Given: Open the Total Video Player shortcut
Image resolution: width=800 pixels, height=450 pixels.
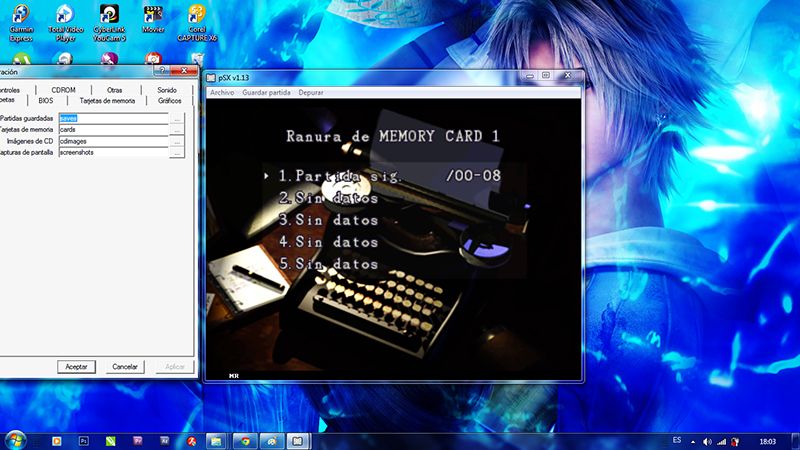Looking at the screenshot, I should pos(65,23).
